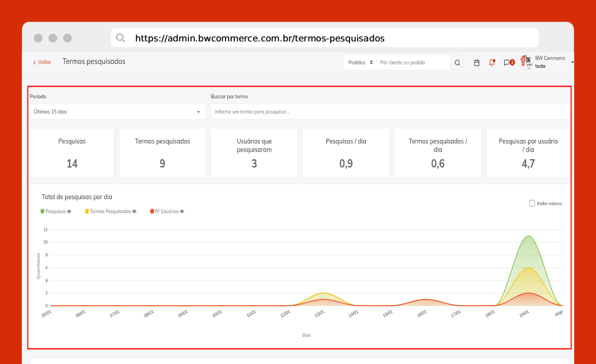Click the Pesquisas summary card

72,153
